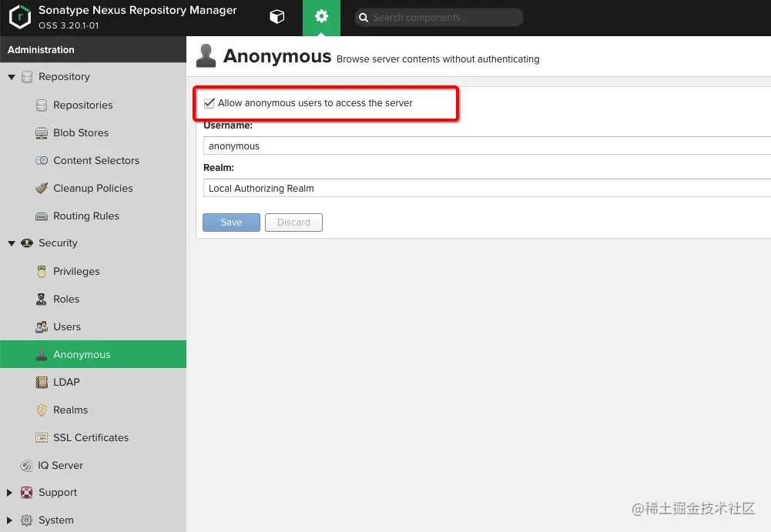771x532 pixels.
Task: Expand the Support tree section
Action: 9,493
